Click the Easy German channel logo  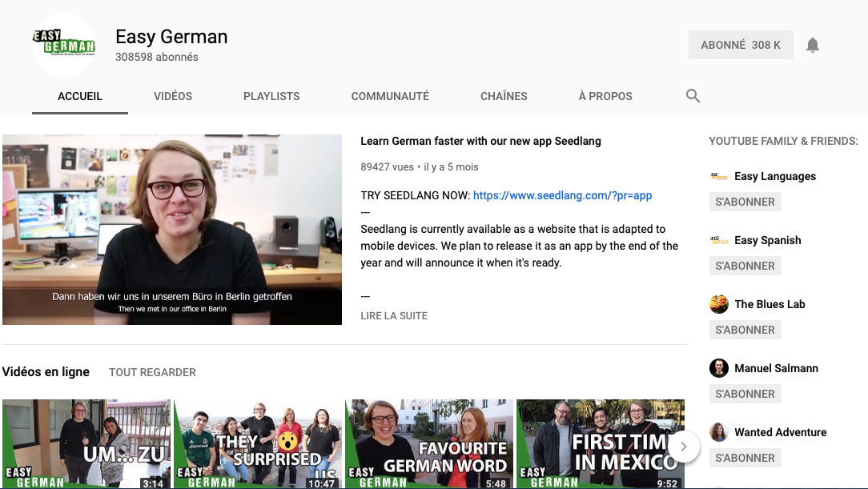[64, 45]
